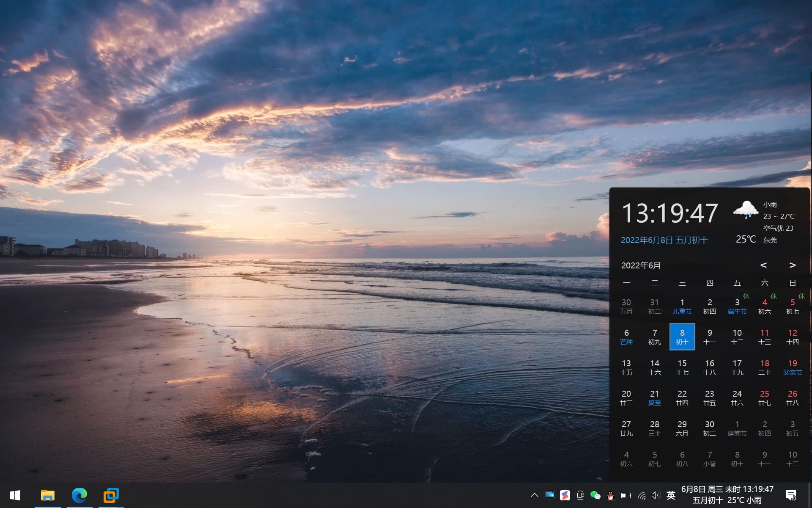
Task: Click the Wi-Fi network icon
Action: tap(642, 495)
